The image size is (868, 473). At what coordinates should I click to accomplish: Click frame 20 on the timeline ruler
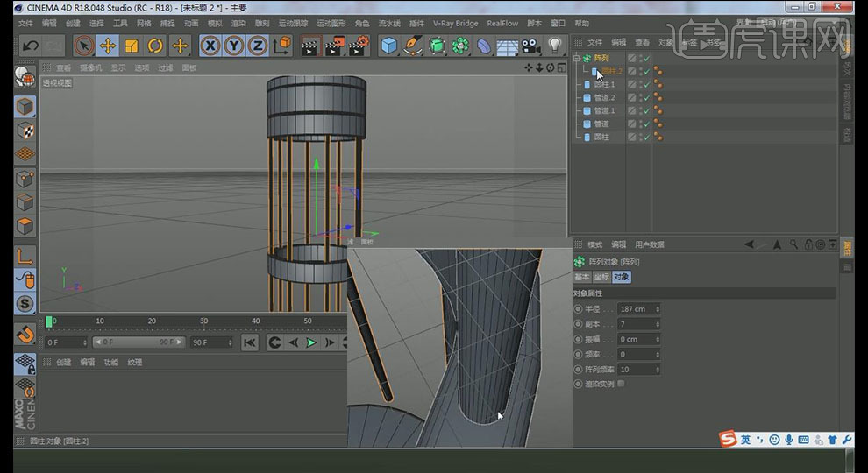pyautogui.click(x=152, y=321)
